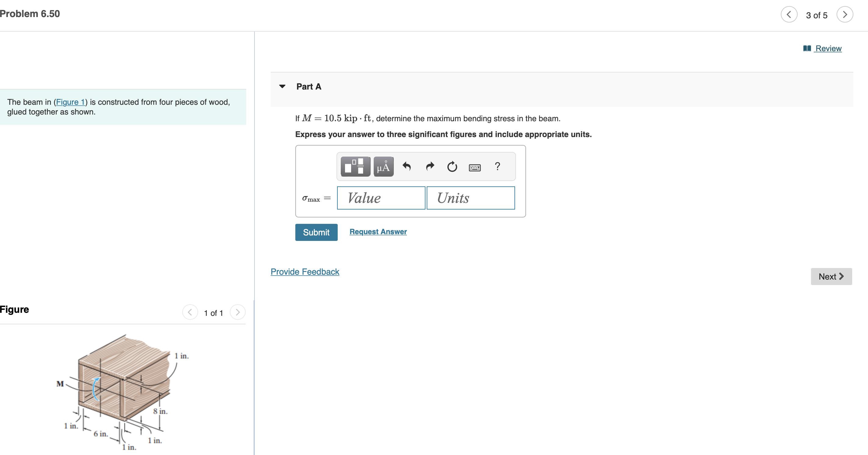Viewport: 868px width, 455px height.
Task: Open the µÅ symbols palette
Action: [383, 166]
